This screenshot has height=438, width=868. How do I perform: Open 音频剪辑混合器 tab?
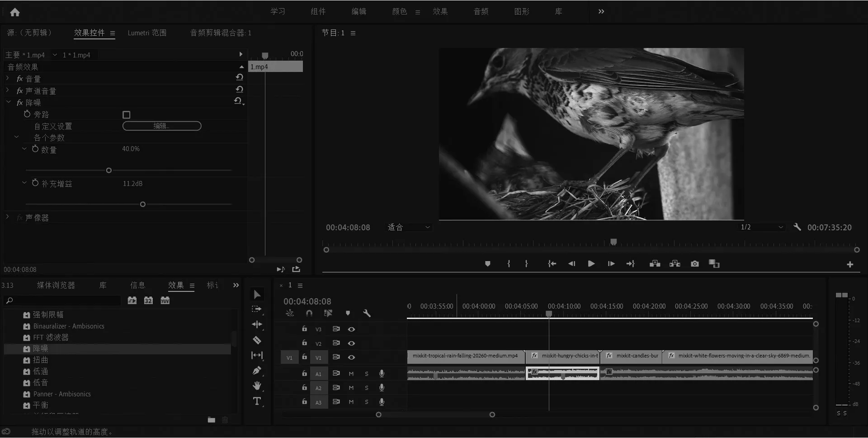[x=221, y=33]
